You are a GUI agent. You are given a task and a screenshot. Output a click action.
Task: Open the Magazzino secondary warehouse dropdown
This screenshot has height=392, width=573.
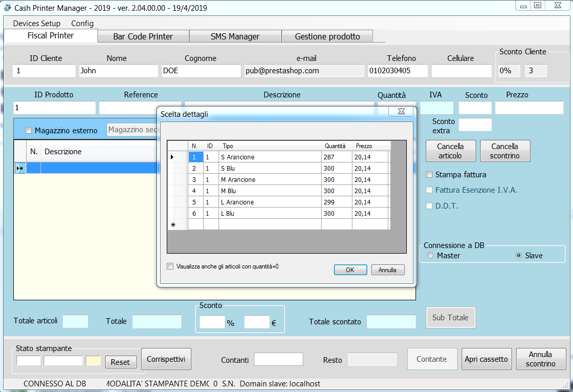[132, 130]
